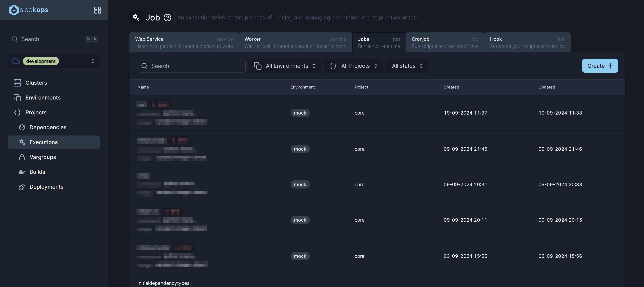Click the Projects braces icon
Image resolution: width=644 pixels, height=287 pixels.
tap(17, 112)
